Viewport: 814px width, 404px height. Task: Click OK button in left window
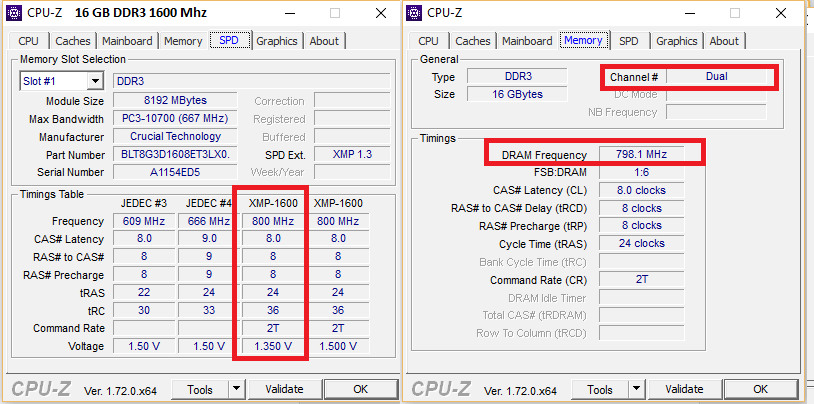(360, 389)
